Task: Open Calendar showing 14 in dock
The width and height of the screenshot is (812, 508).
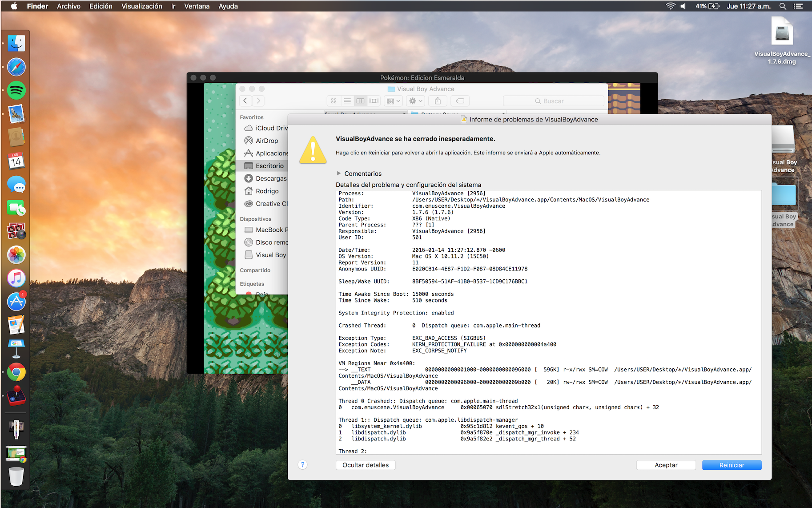Action: (16, 161)
